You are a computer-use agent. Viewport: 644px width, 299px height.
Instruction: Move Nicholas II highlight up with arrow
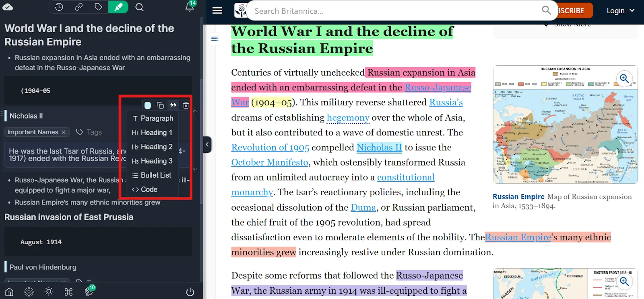point(195,111)
